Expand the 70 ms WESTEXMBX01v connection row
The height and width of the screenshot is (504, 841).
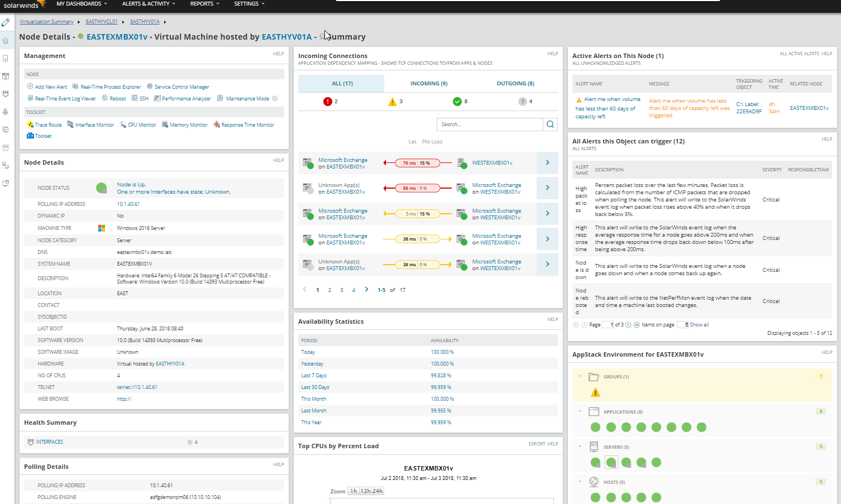[x=547, y=162]
